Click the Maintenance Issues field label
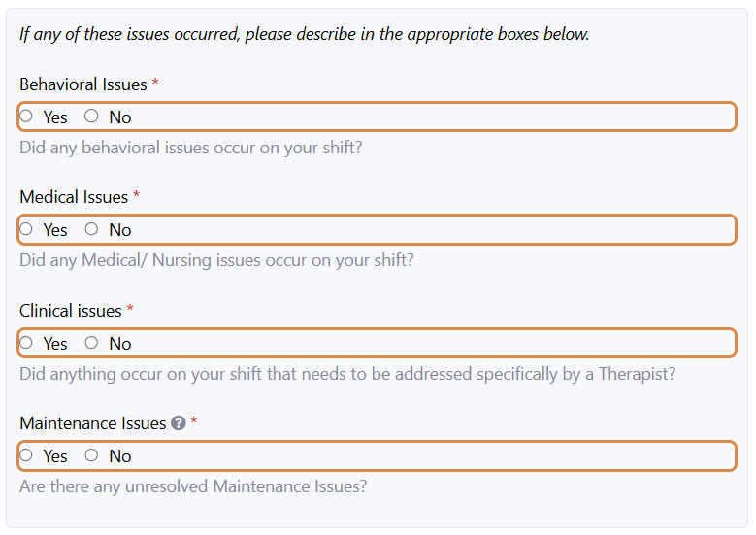The width and height of the screenshot is (756, 535). pyautogui.click(x=93, y=423)
